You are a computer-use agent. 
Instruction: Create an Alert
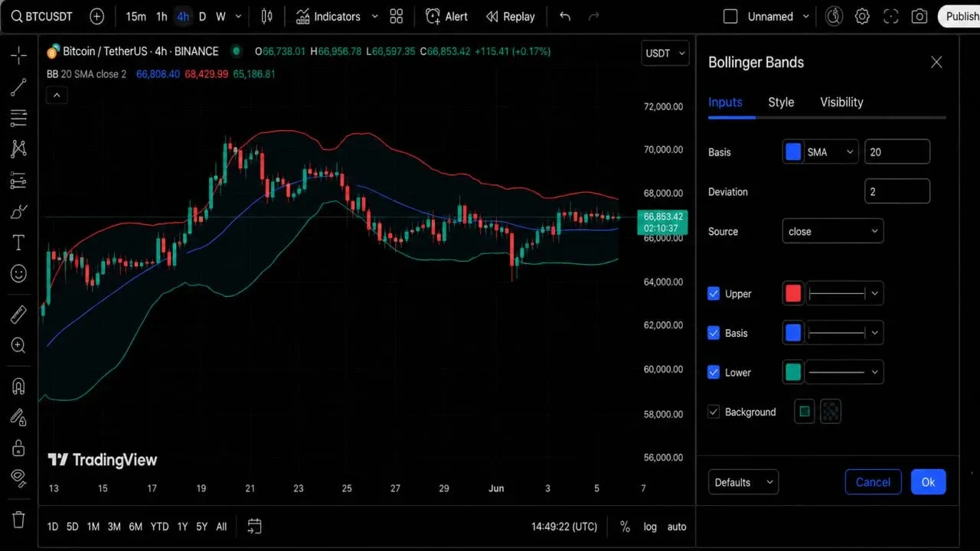click(447, 16)
